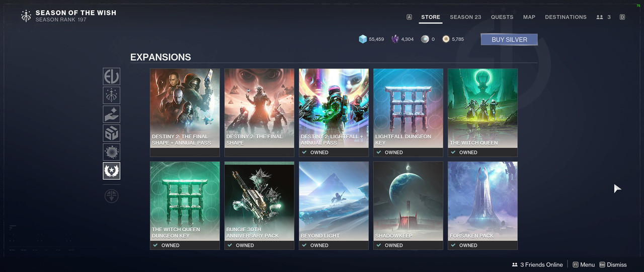
Task: Click the 4,304 shards amount
Action: coord(408,39)
